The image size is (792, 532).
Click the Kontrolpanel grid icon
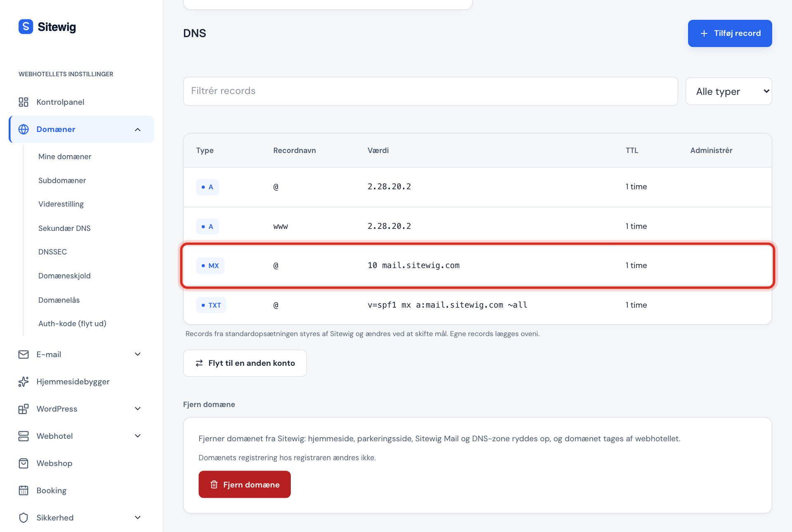pos(24,102)
